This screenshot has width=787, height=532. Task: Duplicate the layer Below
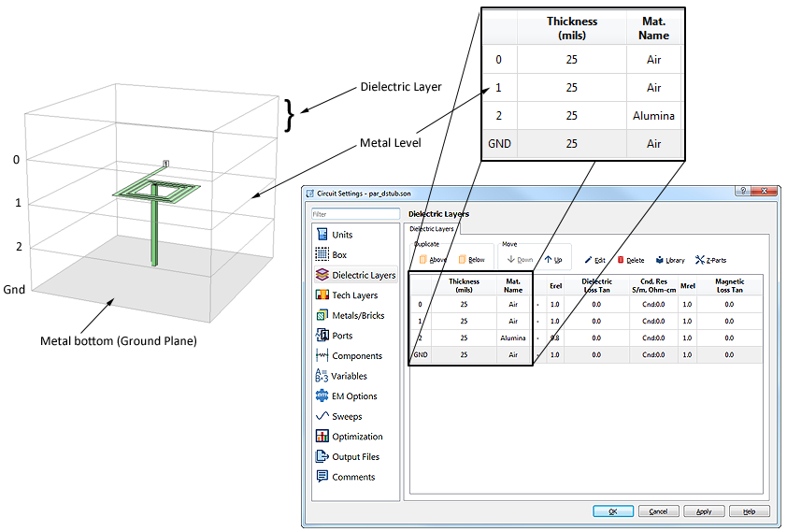coord(472,260)
